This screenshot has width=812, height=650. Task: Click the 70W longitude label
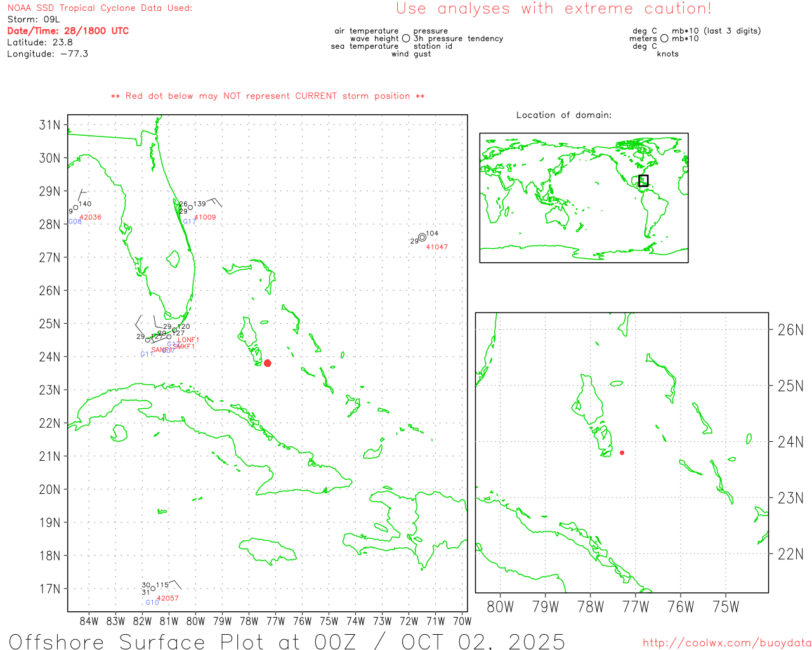(462, 621)
